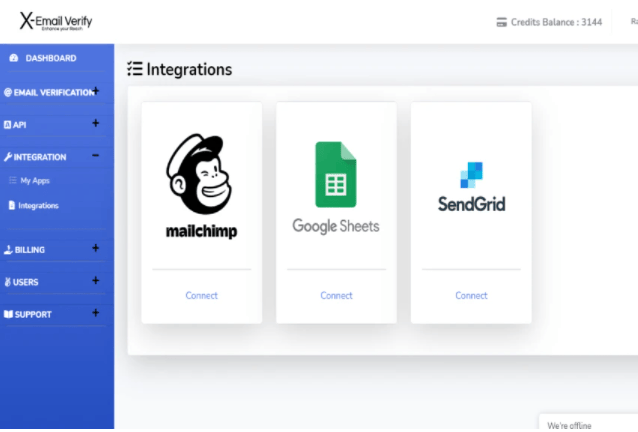Expand the Billing section plus sign
Image resolution: width=638 pixels, height=432 pixels.
[95, 249]
